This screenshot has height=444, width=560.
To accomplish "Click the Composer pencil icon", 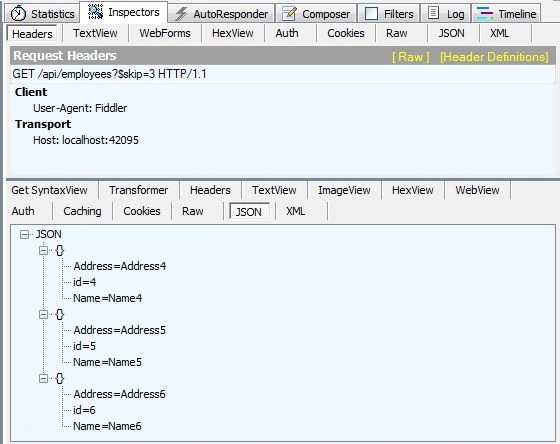I will pyautogui.click(x=289, y=14).
